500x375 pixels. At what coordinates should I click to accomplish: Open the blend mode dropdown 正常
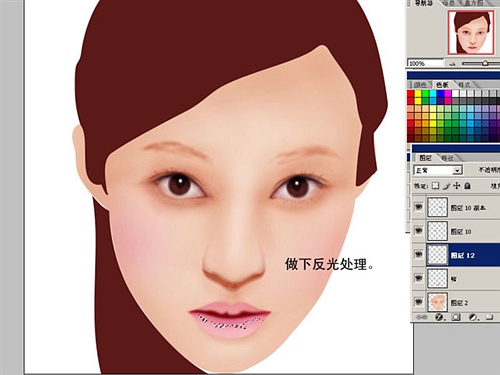coord(438,170)
